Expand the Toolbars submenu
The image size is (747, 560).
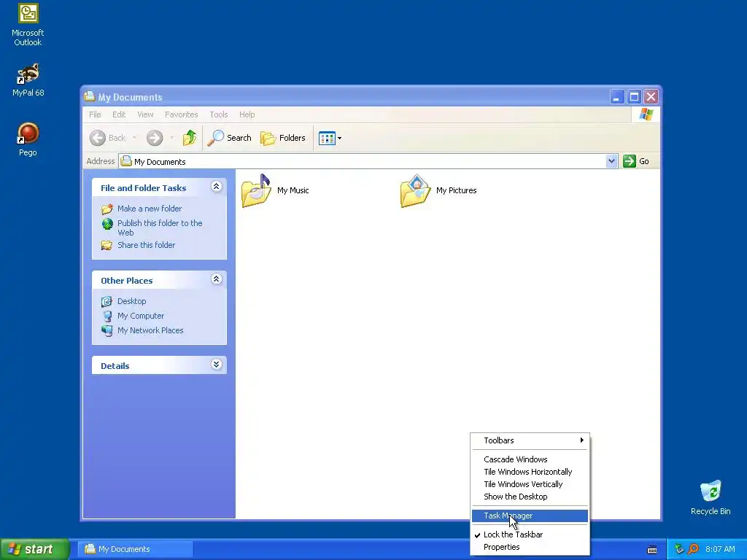tap(530, 440)
